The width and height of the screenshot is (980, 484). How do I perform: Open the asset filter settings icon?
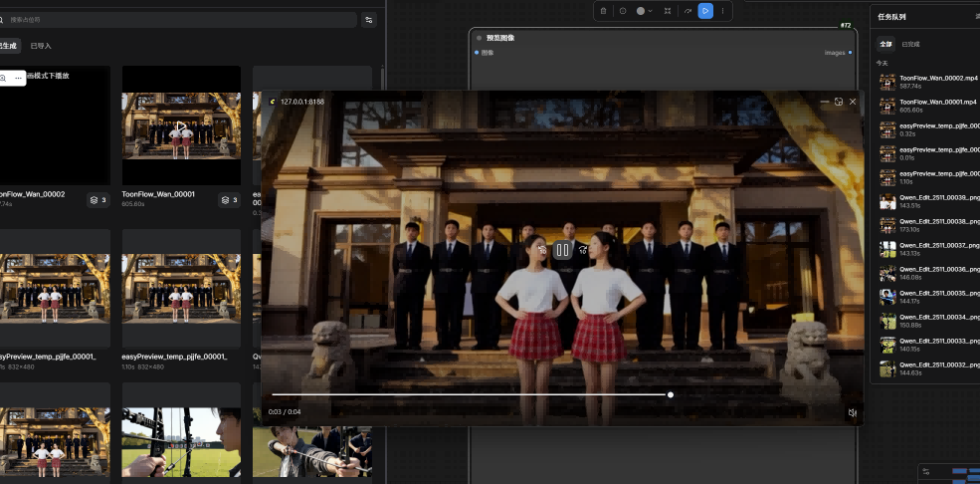click(369, 19)
